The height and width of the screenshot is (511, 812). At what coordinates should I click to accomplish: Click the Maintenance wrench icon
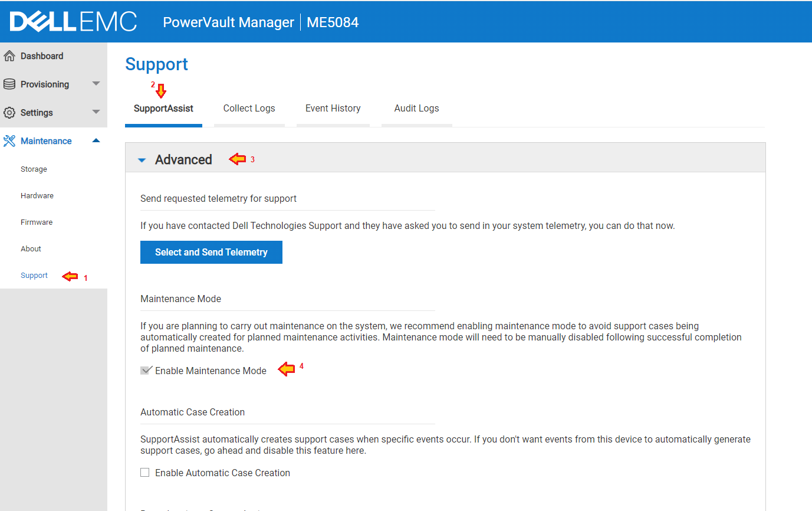[x=10, y=140]
